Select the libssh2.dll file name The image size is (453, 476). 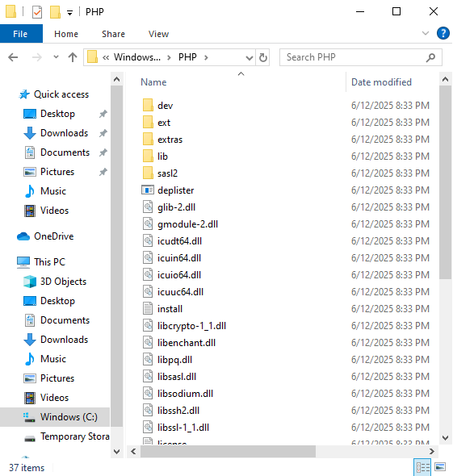[x=178, y=411]
